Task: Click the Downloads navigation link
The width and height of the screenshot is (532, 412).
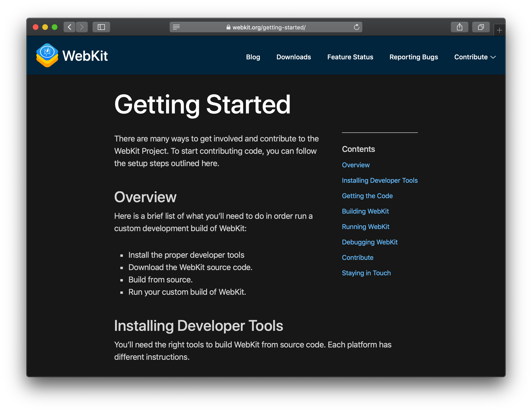Action: [294, 56]
